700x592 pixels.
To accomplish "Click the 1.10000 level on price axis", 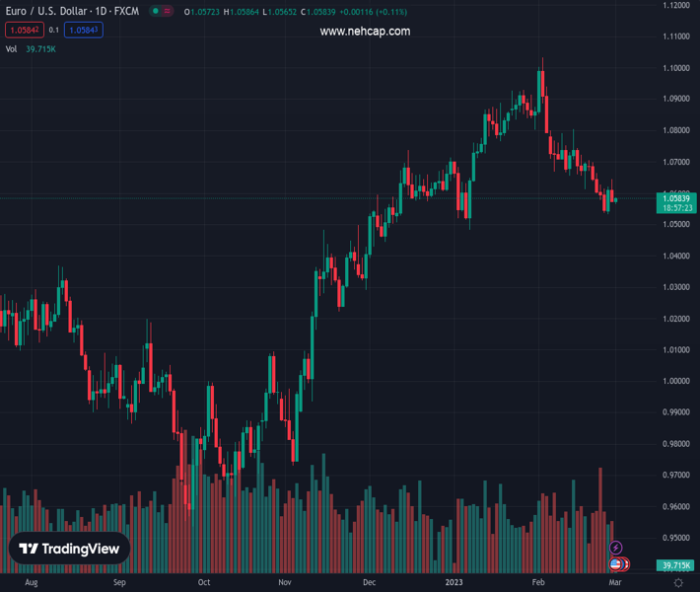I will (676, 68).
